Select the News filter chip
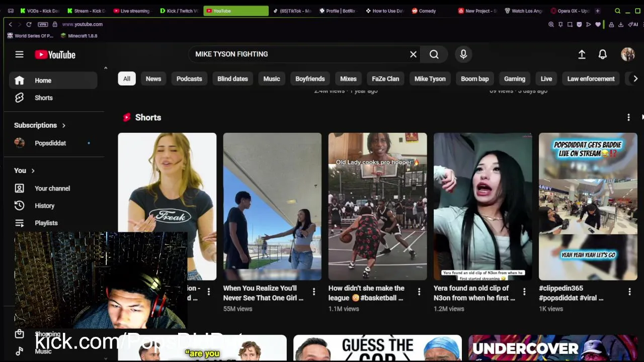The height and width of the screenshot is (362, 644). 153,78
